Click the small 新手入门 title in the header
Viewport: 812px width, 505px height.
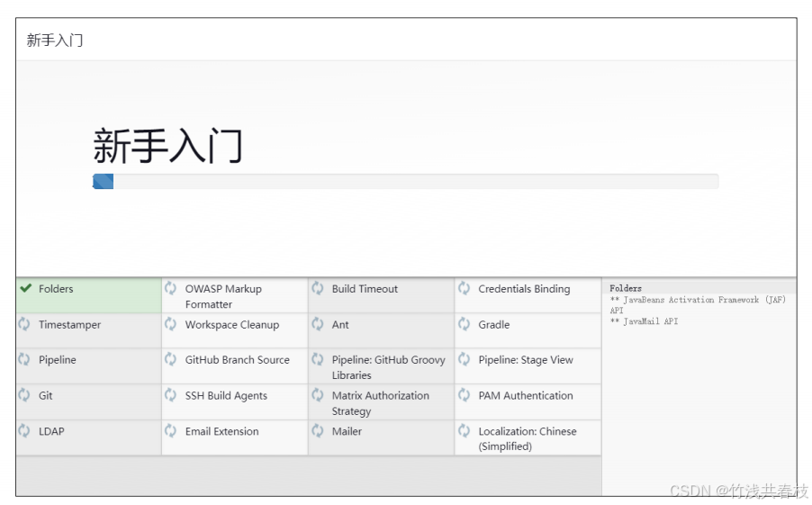pyautogui.click(x=54, y=40)
